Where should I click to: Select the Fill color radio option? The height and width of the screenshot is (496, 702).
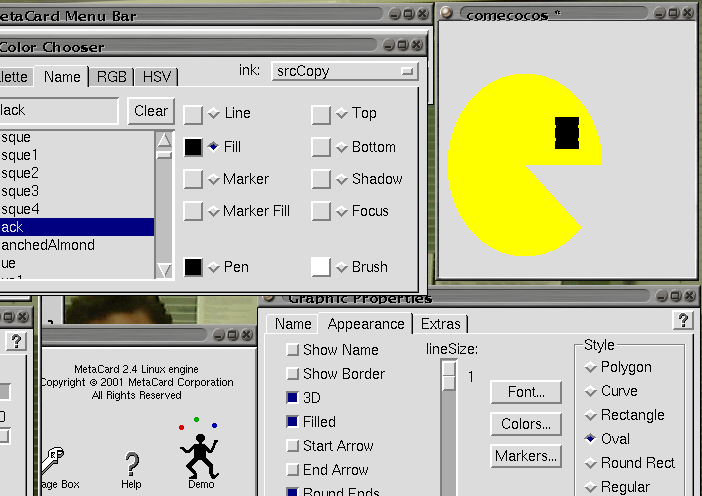coord(214,146)
